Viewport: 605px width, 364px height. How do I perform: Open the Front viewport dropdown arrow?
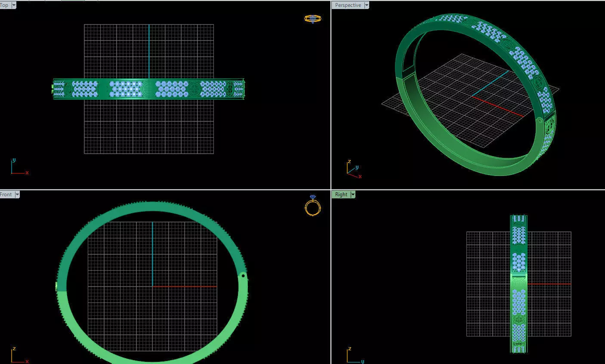pos(17,194)
